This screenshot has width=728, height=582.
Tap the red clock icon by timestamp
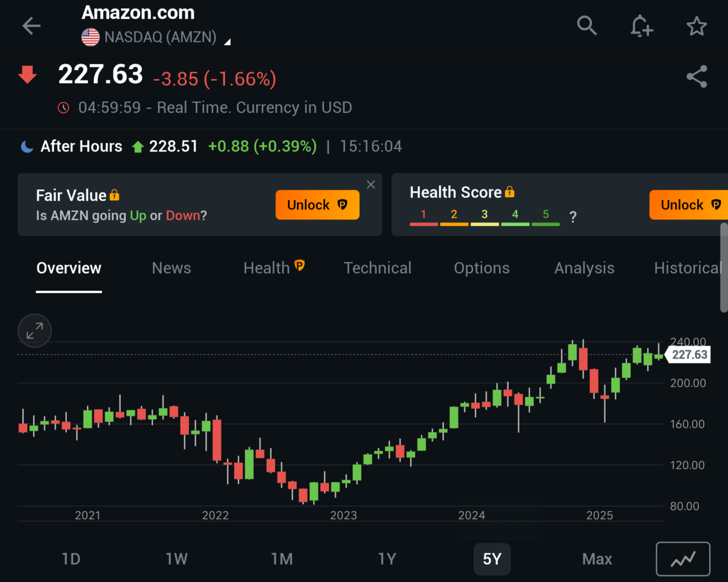point(63,108)
